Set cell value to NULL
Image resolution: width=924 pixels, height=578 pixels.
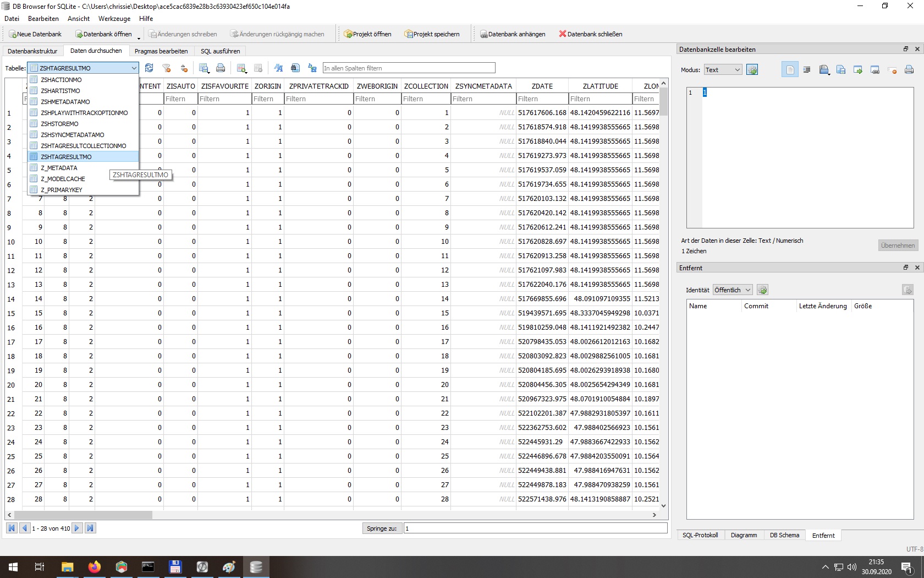click(892, 70)
